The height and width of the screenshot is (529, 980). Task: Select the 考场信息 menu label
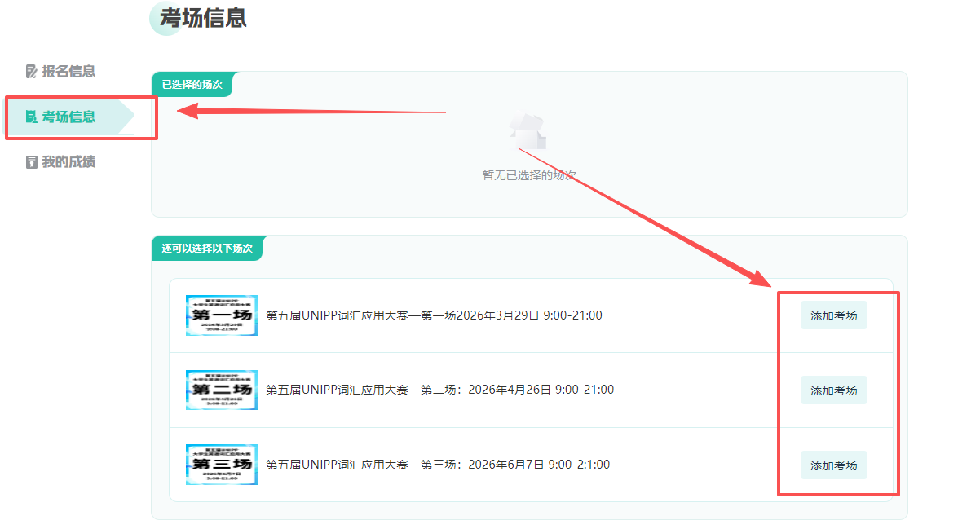pyautogui.click(x=68, y=117)
